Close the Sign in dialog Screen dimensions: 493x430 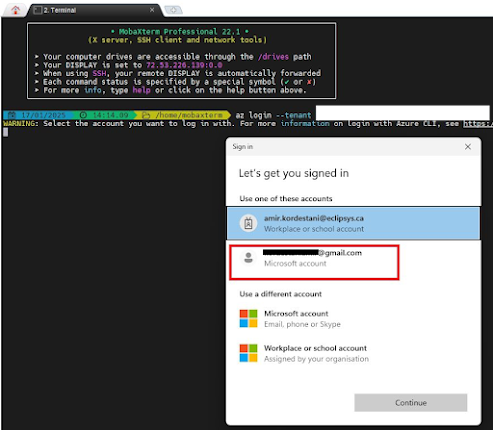coord(468,147)
